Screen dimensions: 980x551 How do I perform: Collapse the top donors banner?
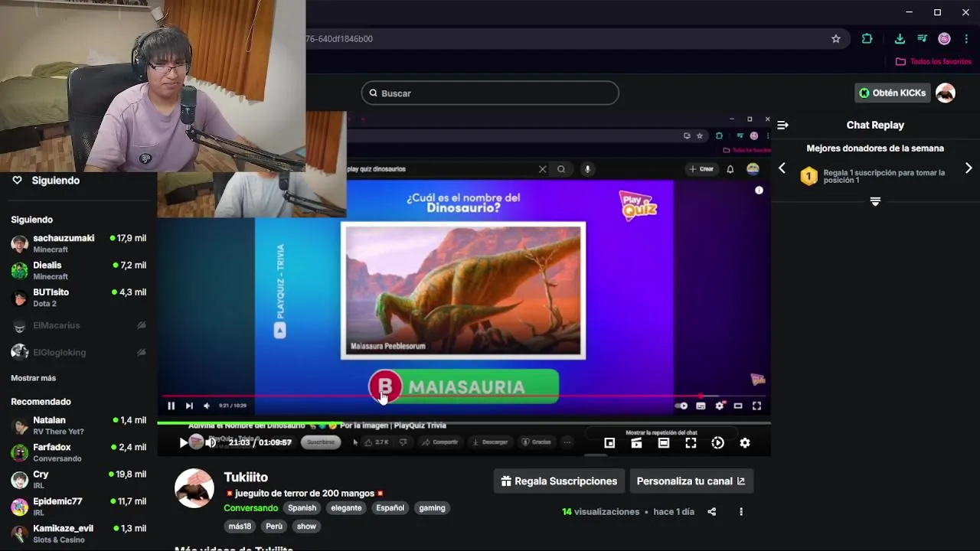875,201
